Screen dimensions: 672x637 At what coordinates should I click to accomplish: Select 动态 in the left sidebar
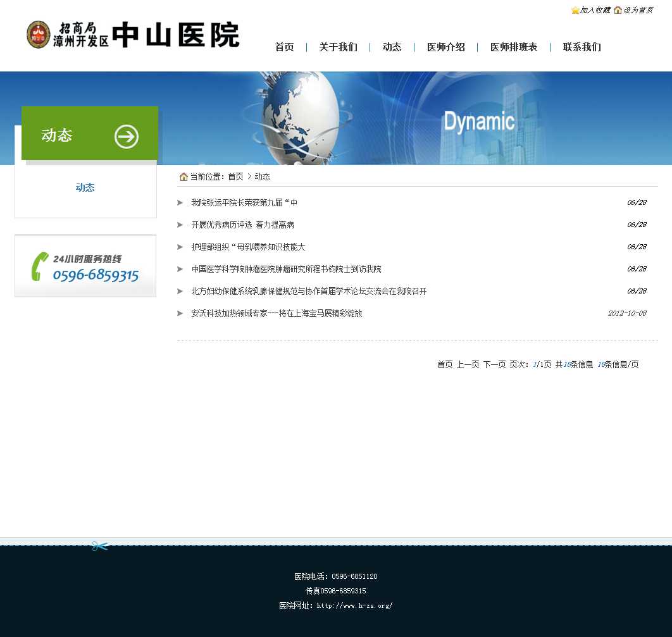pos(85,188)
